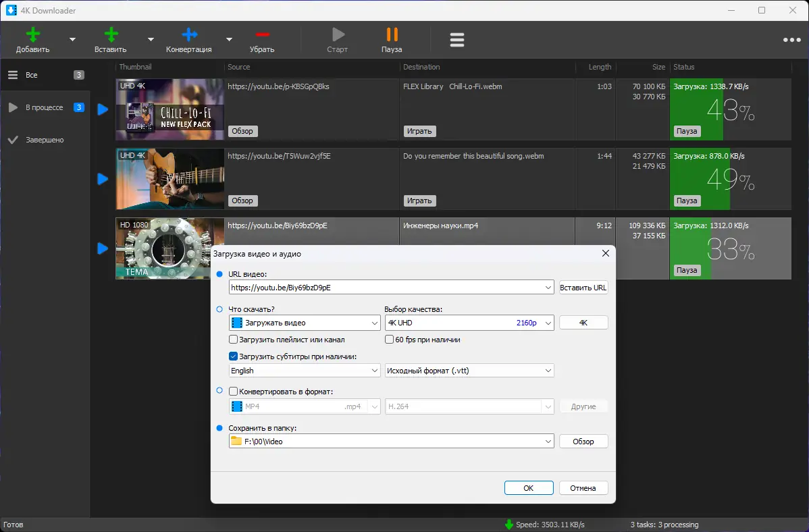Expand the Конвертация dropdown arrow
Image resolution: width=809 pixels, height=532 pixels.
pos(229,40)
